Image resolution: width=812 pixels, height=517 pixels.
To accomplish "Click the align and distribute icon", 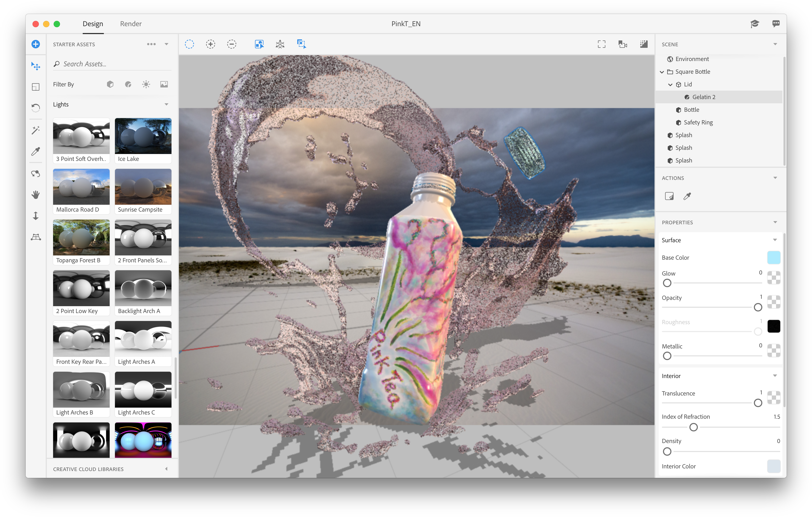I will tap(280, 44).
